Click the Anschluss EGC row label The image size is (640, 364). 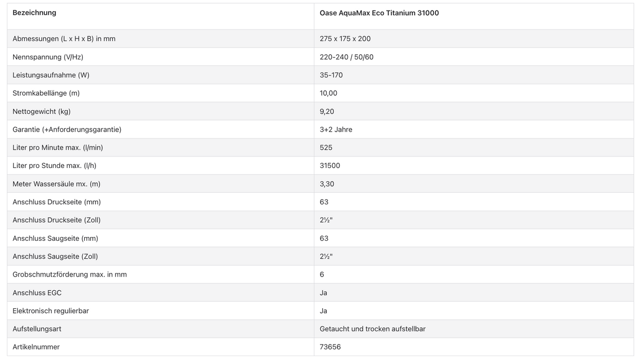tap(37, 292)
